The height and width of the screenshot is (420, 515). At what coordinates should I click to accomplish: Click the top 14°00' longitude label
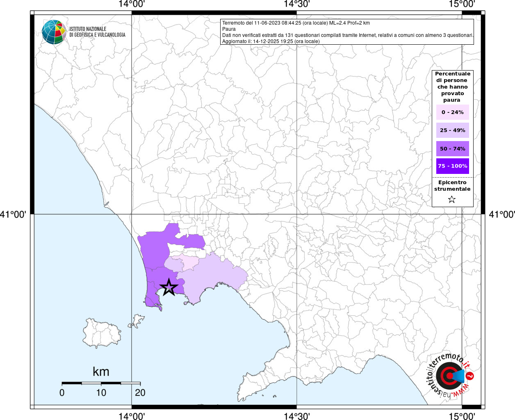pyautogui.click(x=132, y=4)
